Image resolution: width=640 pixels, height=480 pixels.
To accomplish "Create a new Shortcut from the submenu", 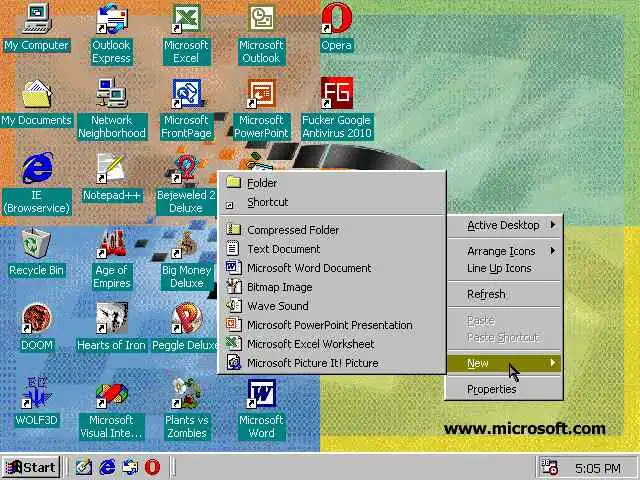I will (332, 202).
